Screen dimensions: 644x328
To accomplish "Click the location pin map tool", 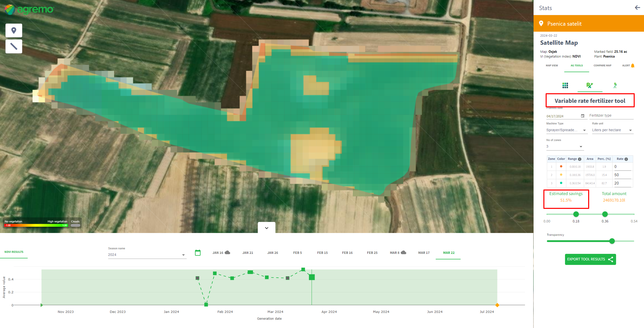I will (14, 30).
